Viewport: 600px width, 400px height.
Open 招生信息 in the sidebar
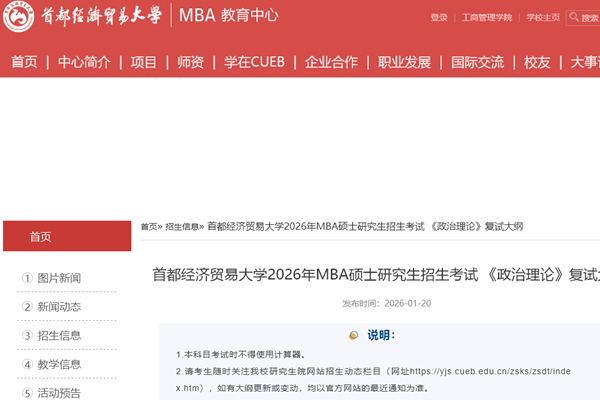click(59, 336)
